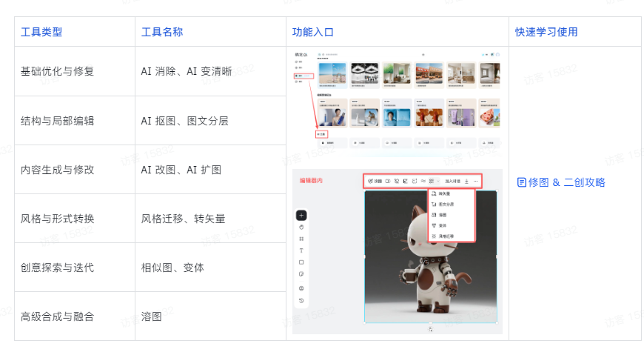
Task: Select the T text tool in editor sidebar
Action: click(x=301, y=251)
